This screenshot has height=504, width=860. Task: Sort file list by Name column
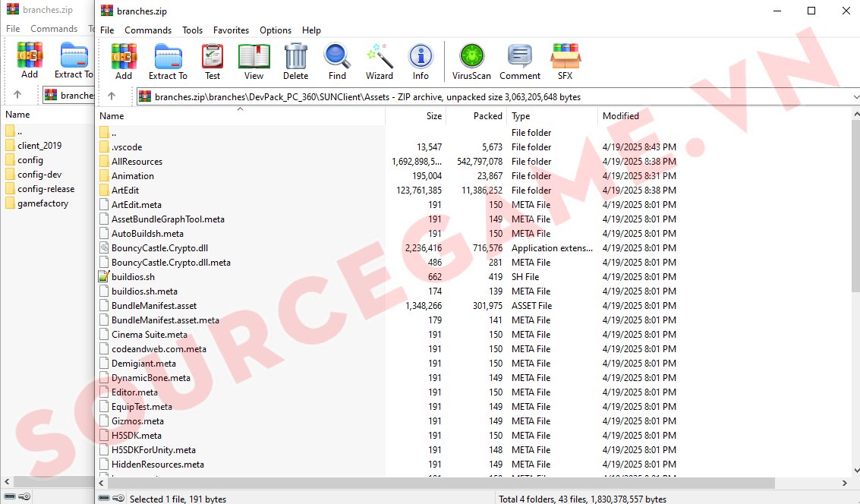click(x=241, y=115)
